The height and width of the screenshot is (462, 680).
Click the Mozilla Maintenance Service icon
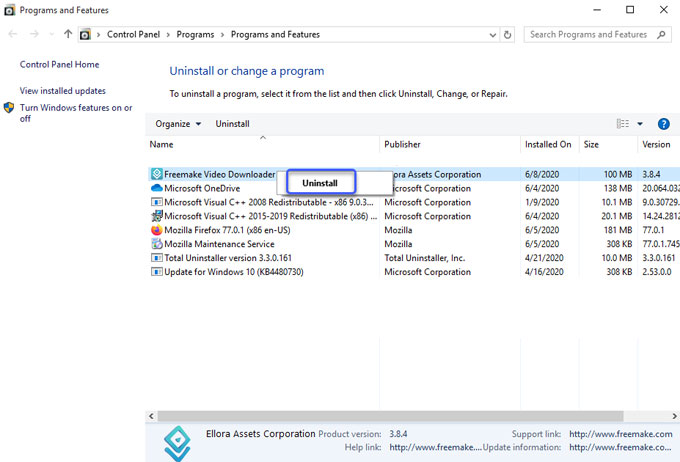tap(157, 244)
